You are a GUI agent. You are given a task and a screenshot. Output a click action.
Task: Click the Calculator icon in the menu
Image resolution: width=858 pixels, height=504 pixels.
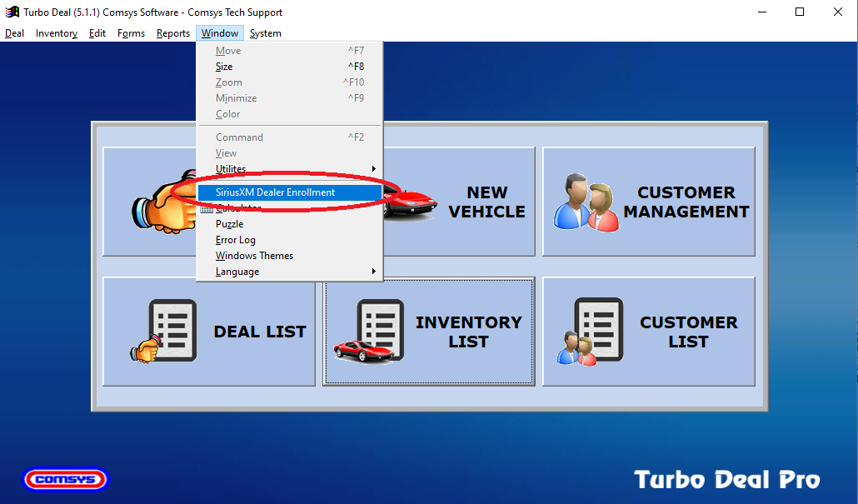[x=207, y=209]
